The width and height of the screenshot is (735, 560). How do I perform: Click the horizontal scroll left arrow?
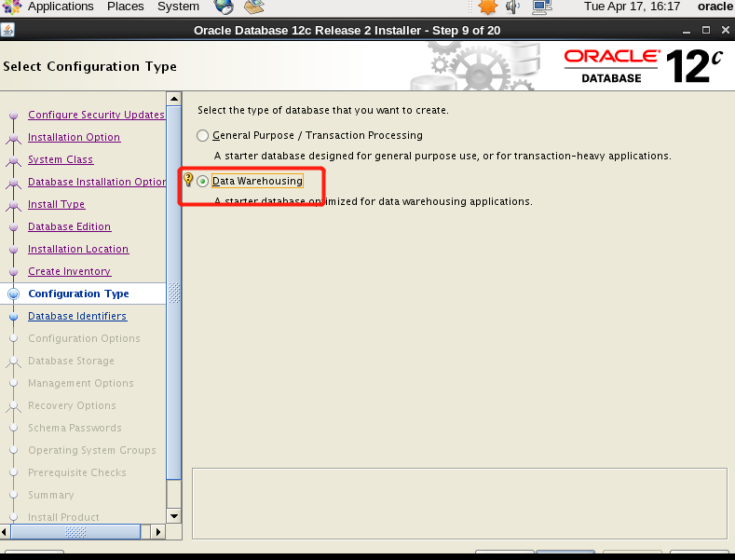5,532
